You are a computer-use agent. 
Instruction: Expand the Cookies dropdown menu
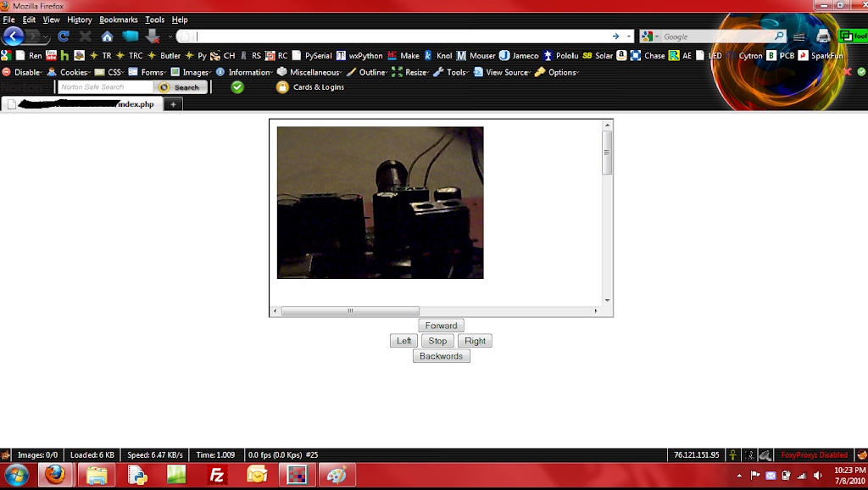click(x=69, y=72)
